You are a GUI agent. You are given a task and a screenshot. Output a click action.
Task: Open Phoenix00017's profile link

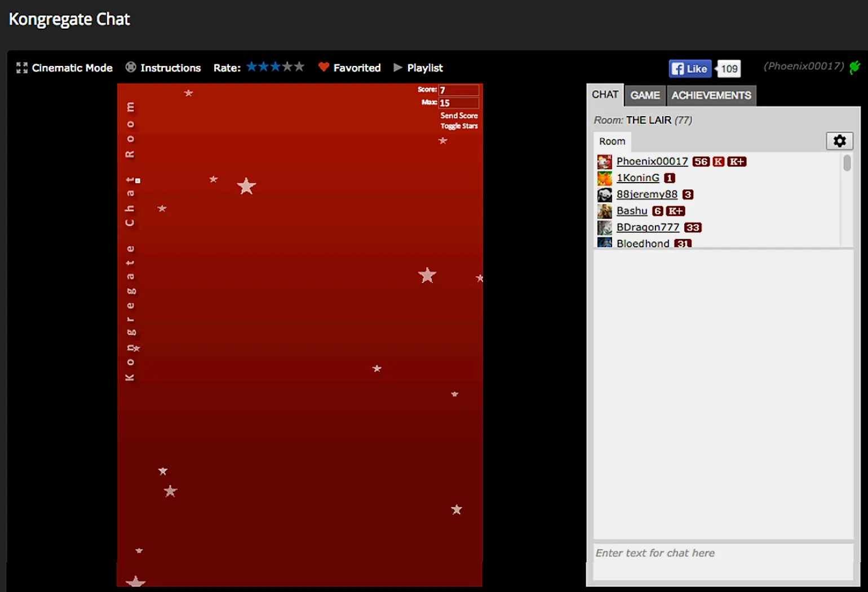click(652, 161)
